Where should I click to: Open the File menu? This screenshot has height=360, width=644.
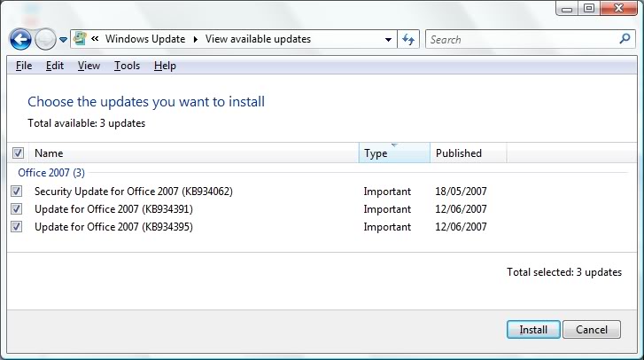click(x=24, y=66)
